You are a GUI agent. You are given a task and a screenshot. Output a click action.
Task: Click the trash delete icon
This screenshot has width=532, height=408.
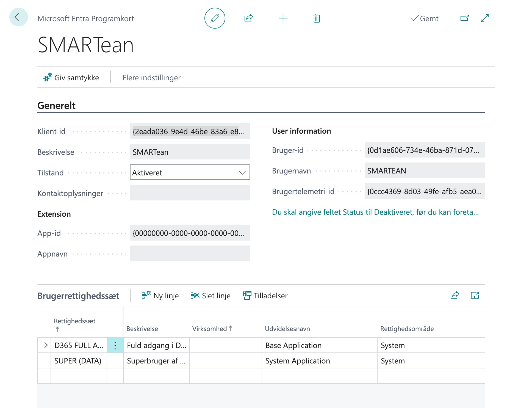click(317, 18)
